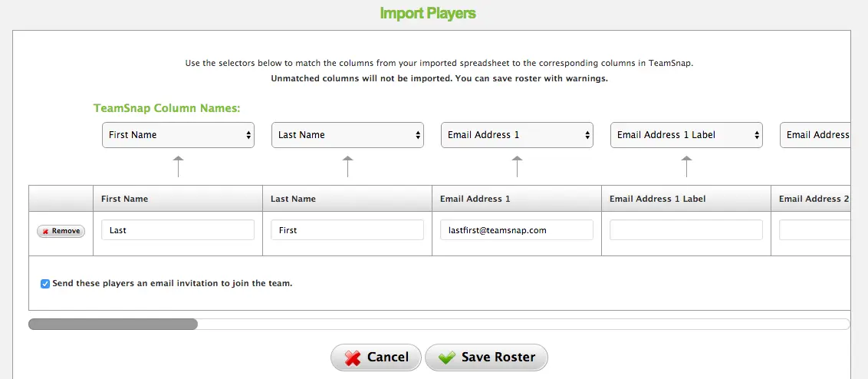Click the Email Address 2 table header

click(x=811, y=199)
